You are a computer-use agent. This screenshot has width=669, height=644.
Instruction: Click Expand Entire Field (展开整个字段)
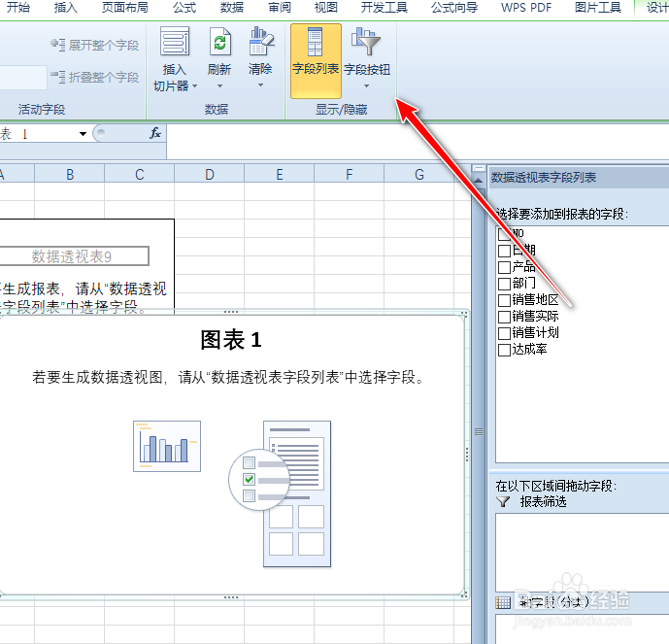[94, 45]
